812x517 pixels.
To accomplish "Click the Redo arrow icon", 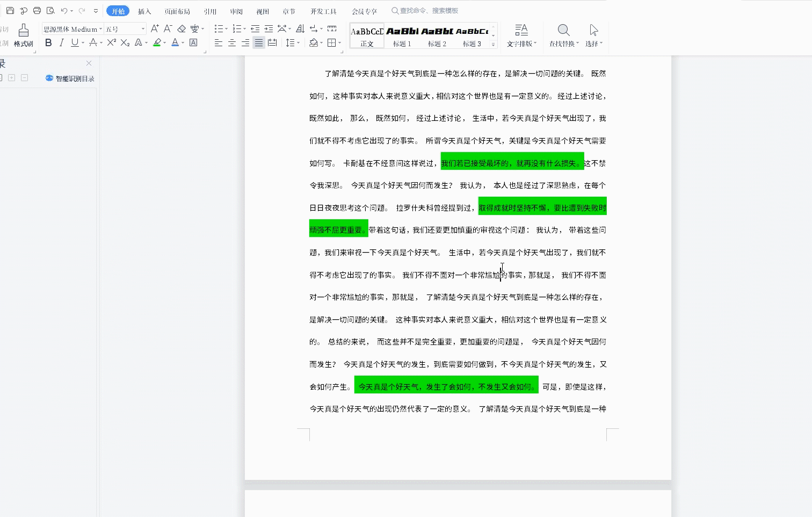I will [x=82, y=11].
